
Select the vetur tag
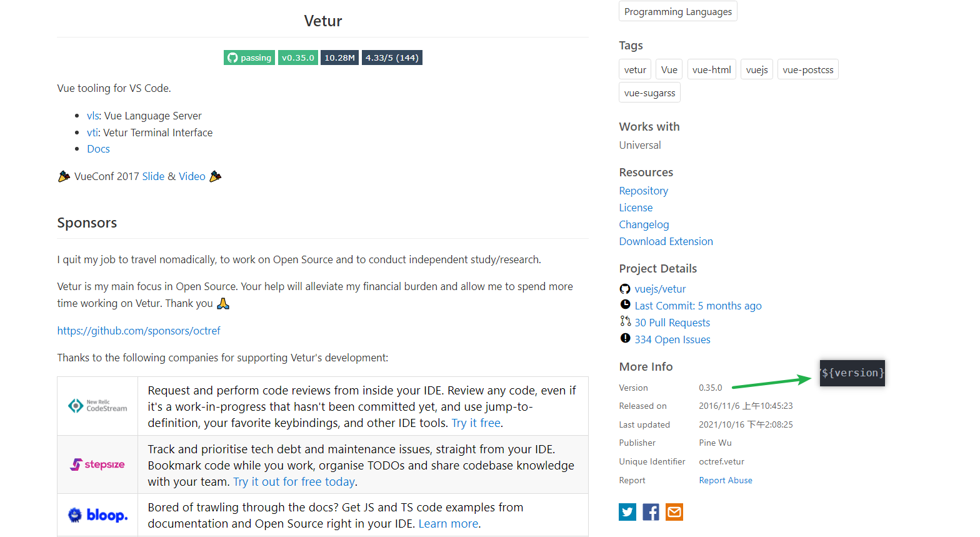click(635, 69)
